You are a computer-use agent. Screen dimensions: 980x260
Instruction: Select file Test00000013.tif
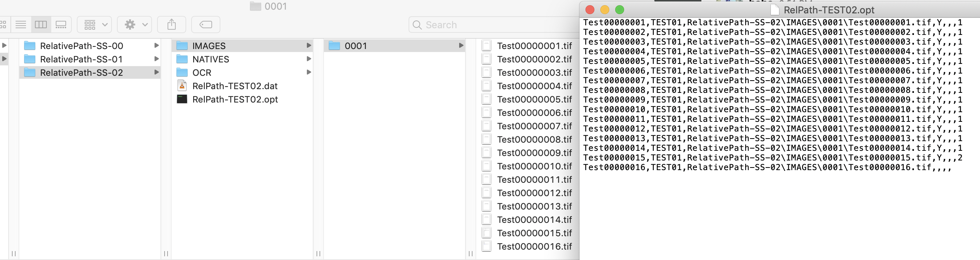[534, 206]
